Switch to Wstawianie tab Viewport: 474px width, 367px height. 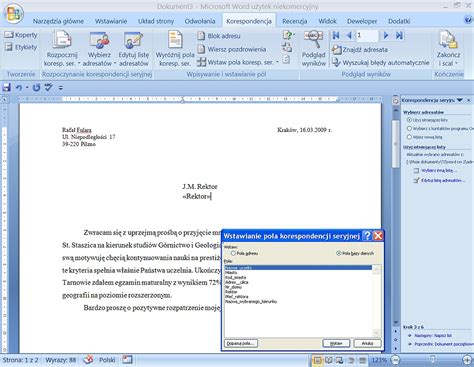pyautogui.click(x=111, y=21)
